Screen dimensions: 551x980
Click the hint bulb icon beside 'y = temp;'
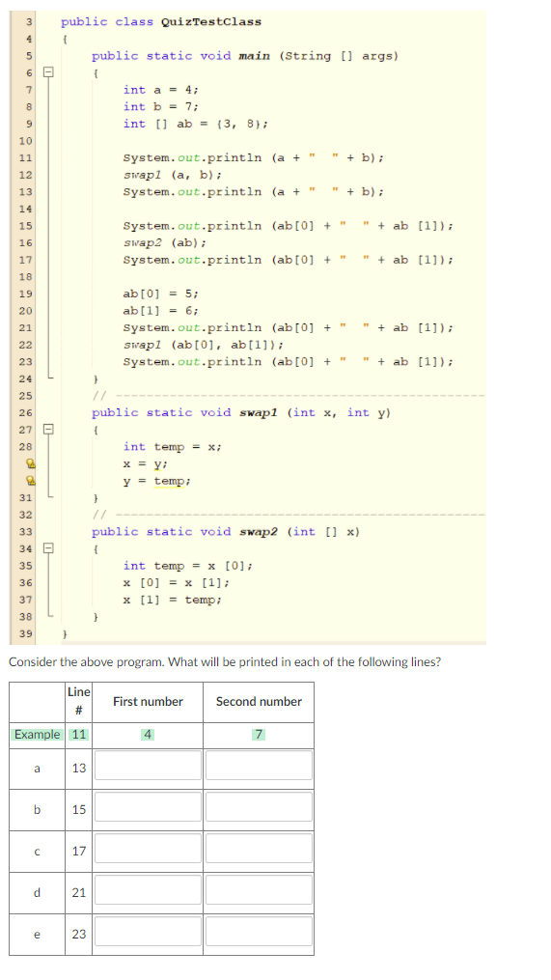29,481
